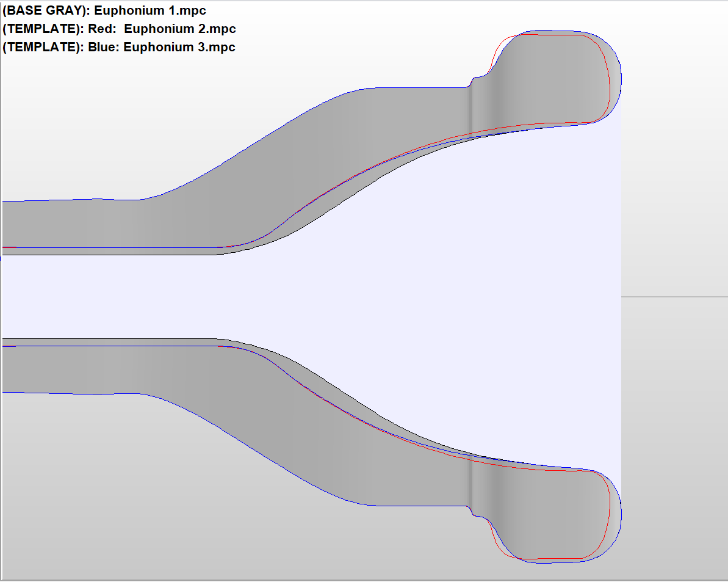Click the red line at the lower-left bore edge
728x582 pixels.
tap(9, 346)
